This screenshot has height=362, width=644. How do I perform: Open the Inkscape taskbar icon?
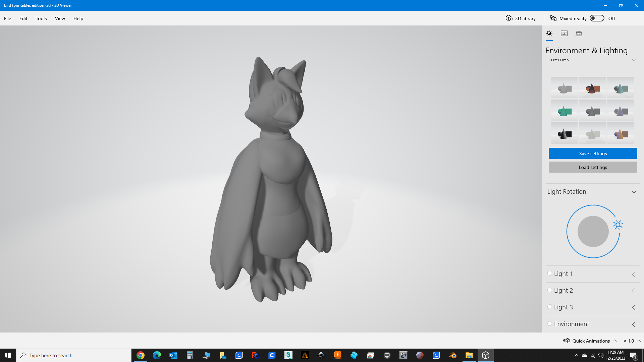[x=321, y=355]
